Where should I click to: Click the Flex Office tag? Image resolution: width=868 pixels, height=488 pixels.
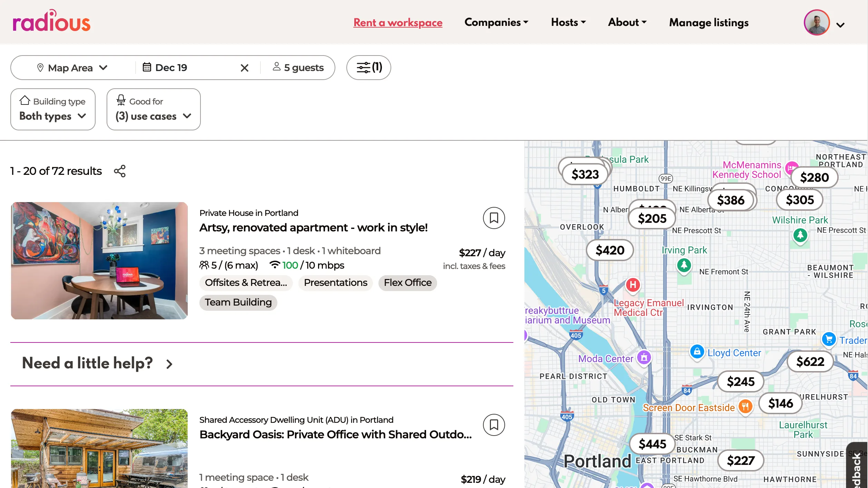407,283
